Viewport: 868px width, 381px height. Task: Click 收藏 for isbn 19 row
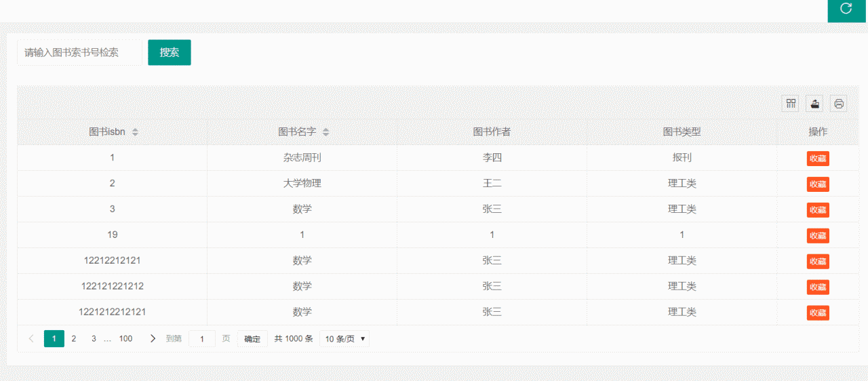point(818,235)
